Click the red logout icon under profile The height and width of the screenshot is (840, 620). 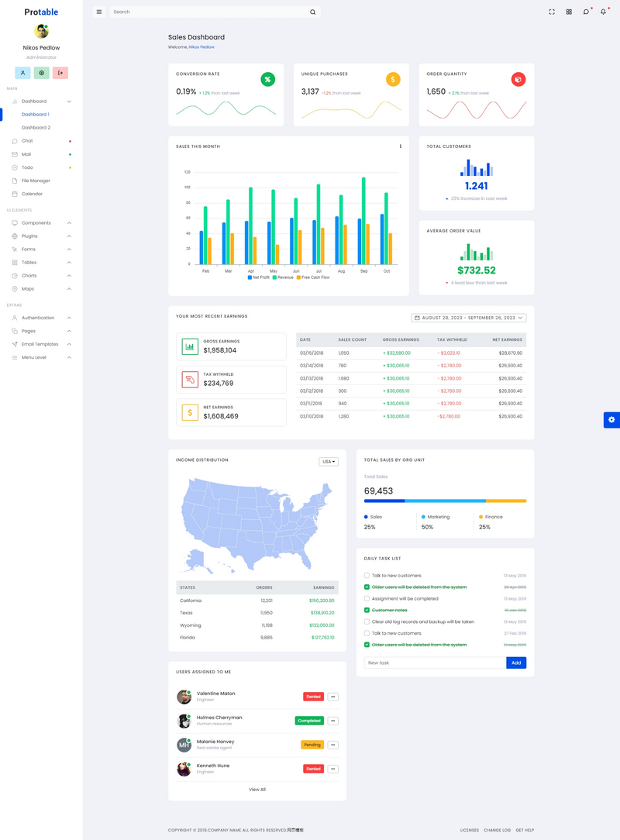(60, 73)
